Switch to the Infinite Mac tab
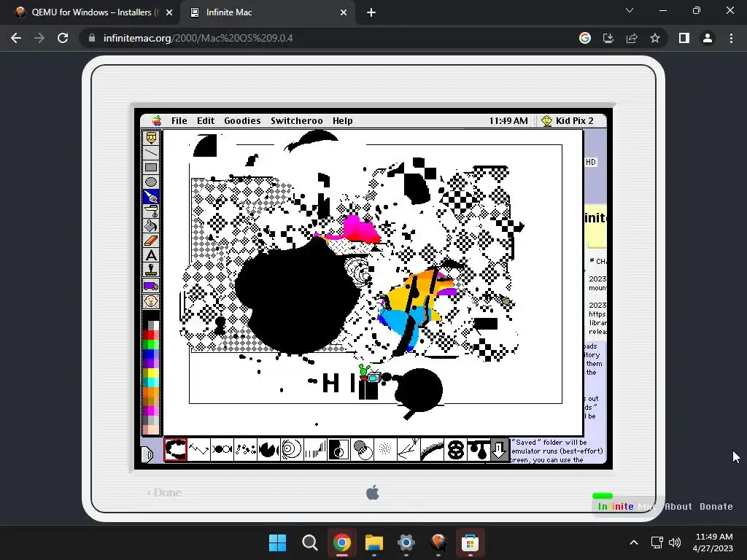Image resolution: width=747 pixels, height=560 pixels. (268, 12)
